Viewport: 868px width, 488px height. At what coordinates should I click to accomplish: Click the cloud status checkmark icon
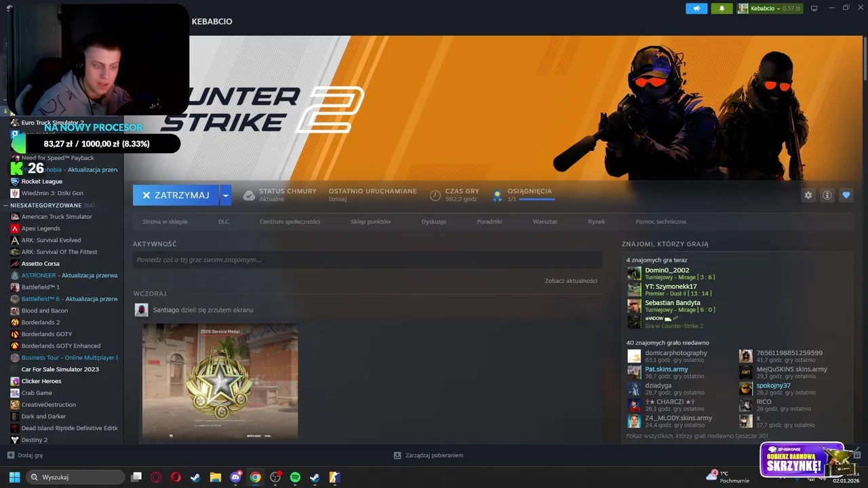click(249, 195)
